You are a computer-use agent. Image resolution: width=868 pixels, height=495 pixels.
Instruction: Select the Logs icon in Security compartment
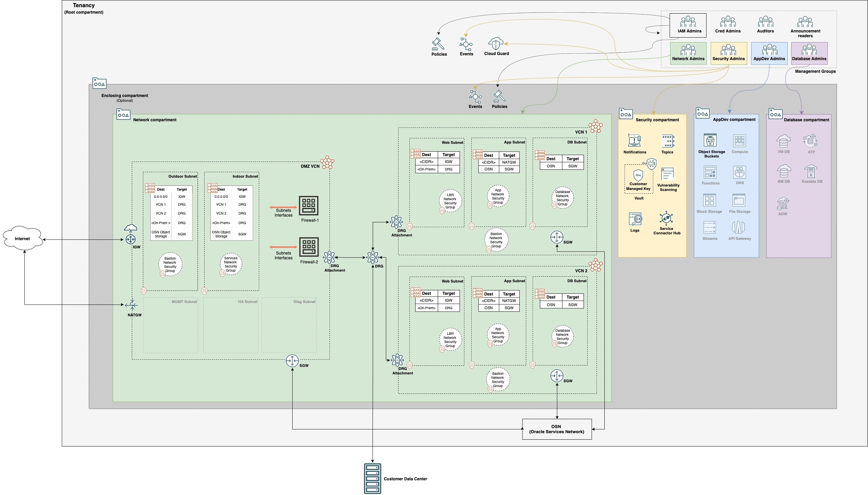coord(635,219)
